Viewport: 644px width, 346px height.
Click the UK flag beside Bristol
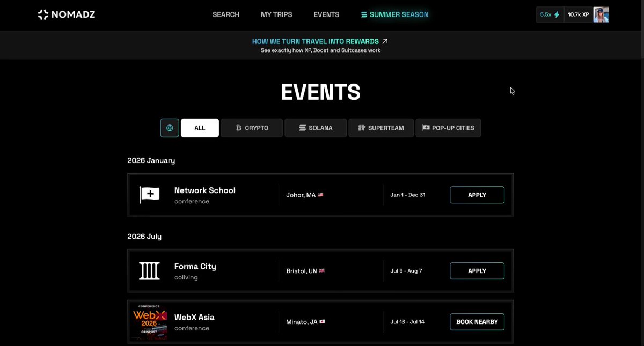[322, 271]
